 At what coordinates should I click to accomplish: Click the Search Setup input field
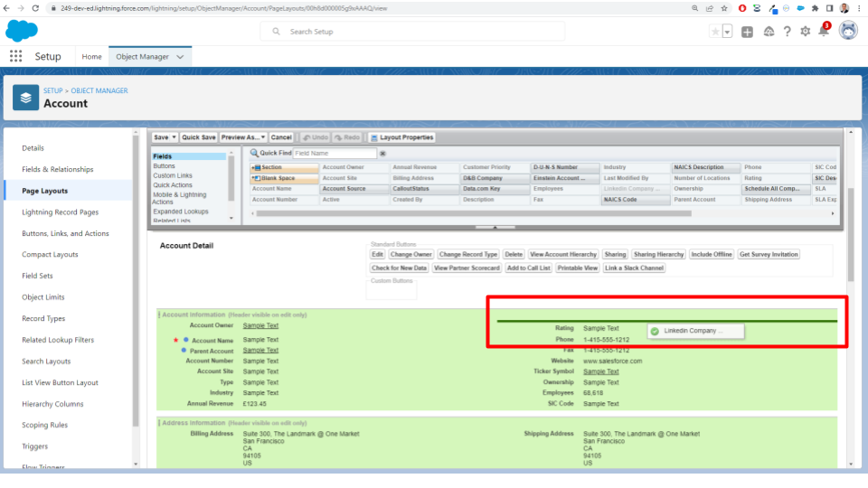[x=412, y=32]
